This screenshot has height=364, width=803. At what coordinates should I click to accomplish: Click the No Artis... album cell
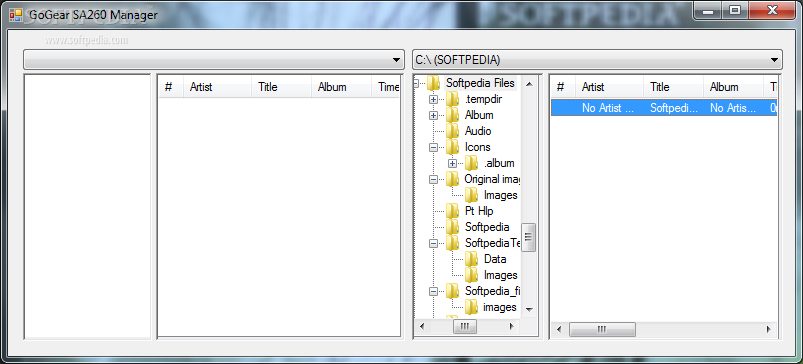[x=733, y=108]
